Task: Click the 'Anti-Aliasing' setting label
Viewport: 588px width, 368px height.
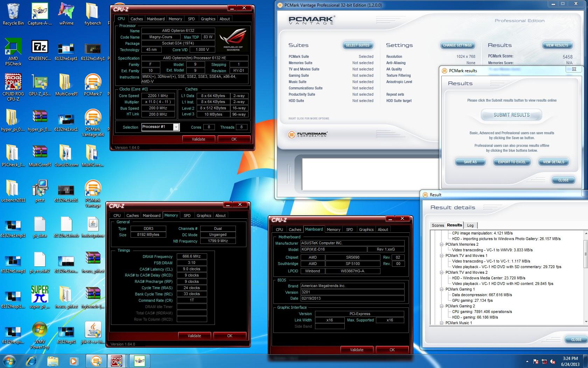Action: [x=396, y=63]
